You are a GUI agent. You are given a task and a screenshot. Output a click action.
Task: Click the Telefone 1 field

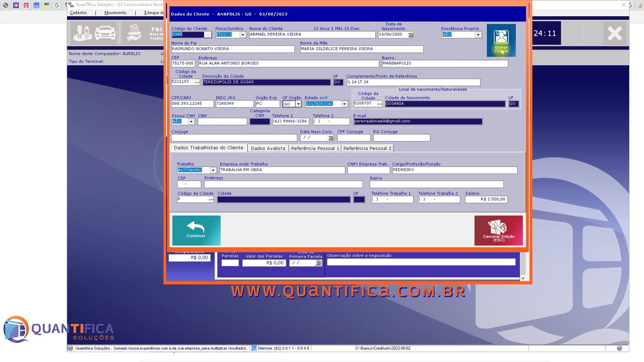click(x=290, y=122)
